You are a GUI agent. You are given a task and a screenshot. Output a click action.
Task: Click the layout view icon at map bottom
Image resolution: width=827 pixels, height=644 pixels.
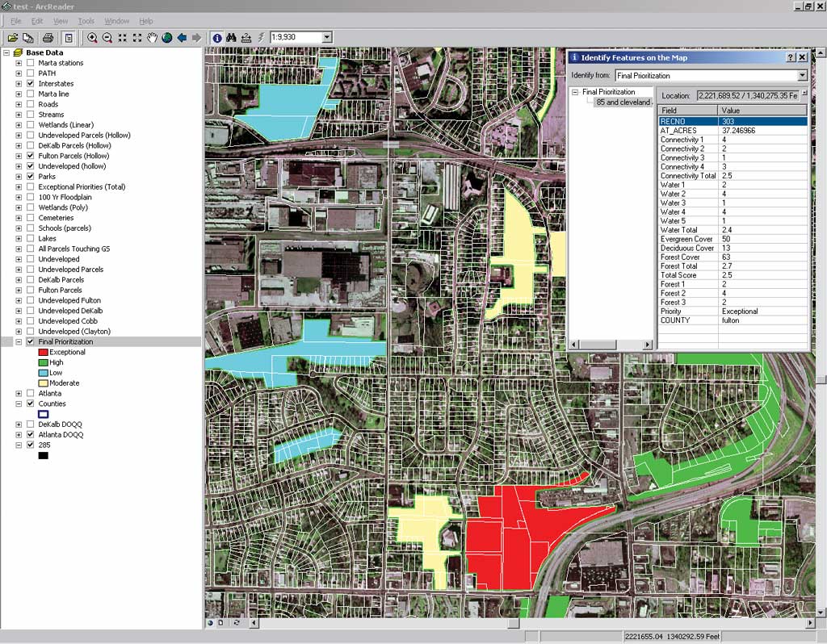coord(220,623)
